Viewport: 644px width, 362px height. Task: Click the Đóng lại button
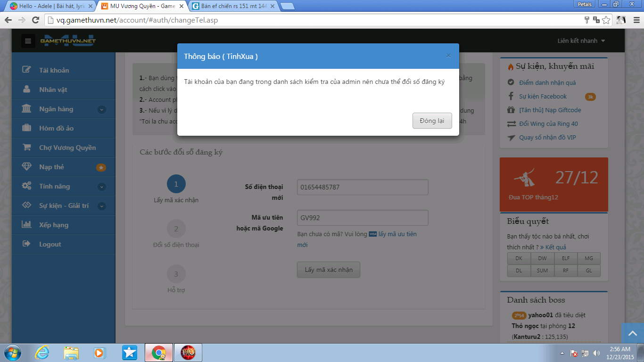tap(432, 121)
